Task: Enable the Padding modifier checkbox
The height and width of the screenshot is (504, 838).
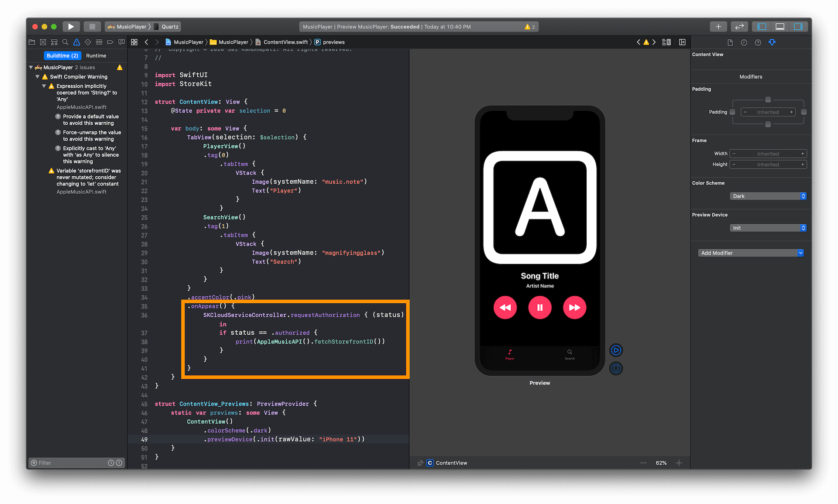Action: point(733,112)
